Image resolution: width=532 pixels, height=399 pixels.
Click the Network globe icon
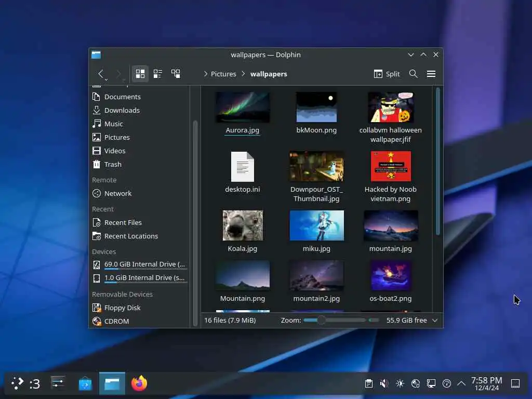pyautogui.click(x=97, y=193)
